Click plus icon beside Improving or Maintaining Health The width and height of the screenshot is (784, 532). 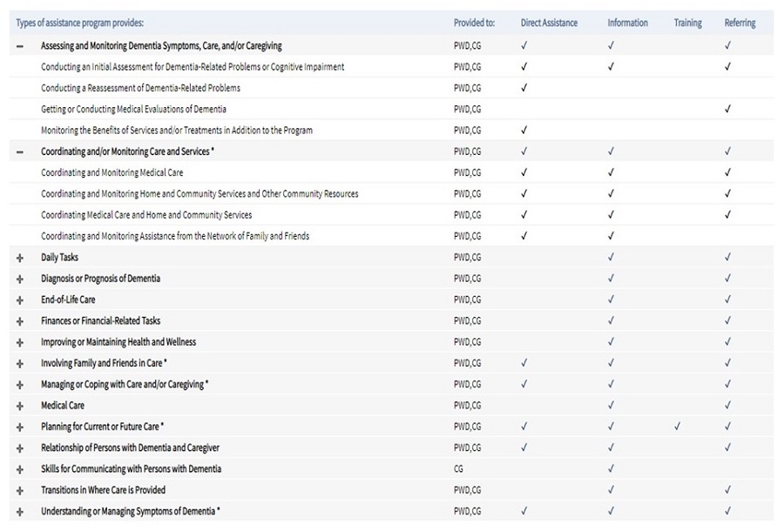coord(19,342)
